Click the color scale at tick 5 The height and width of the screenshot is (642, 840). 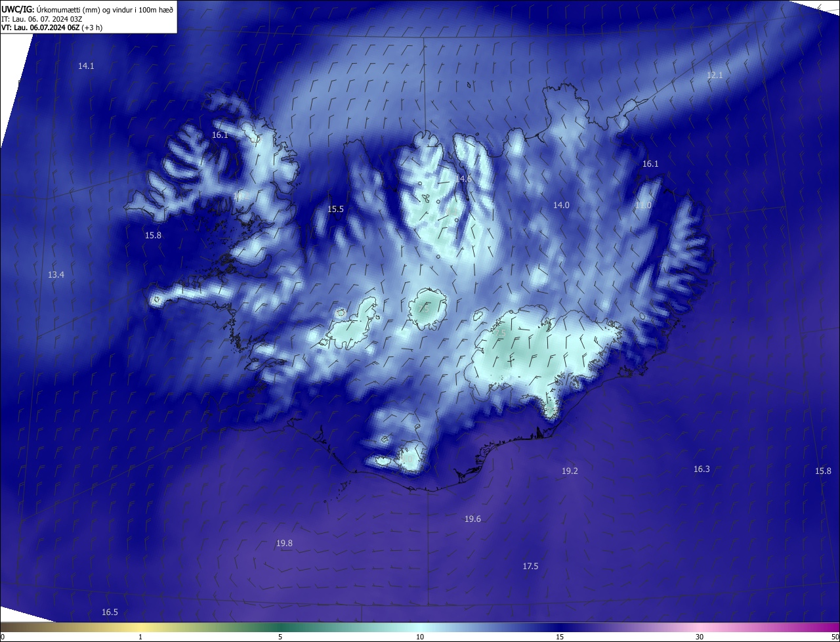280,637
